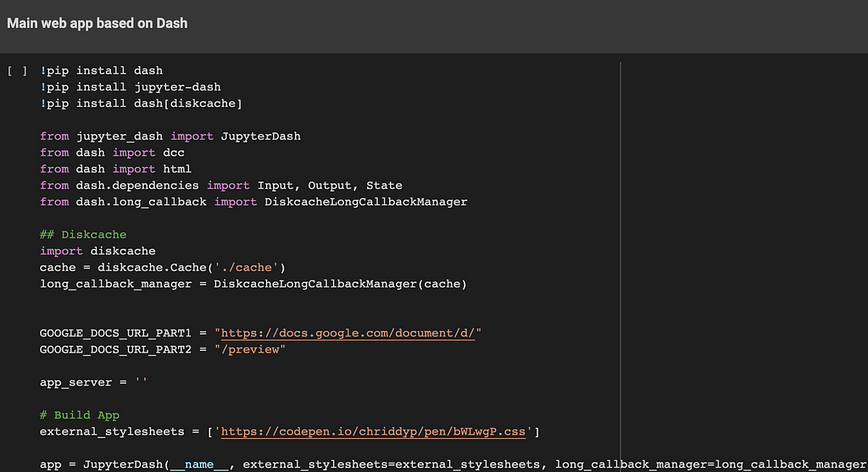This screenshot has width=868, height=472.
Task: Run the cell via the bracket indicator
Action: (x=17, y=71)
